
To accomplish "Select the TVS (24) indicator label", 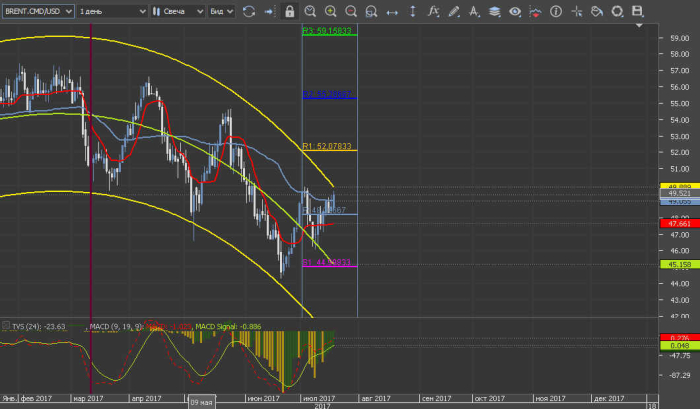I will tap(38, 326).
